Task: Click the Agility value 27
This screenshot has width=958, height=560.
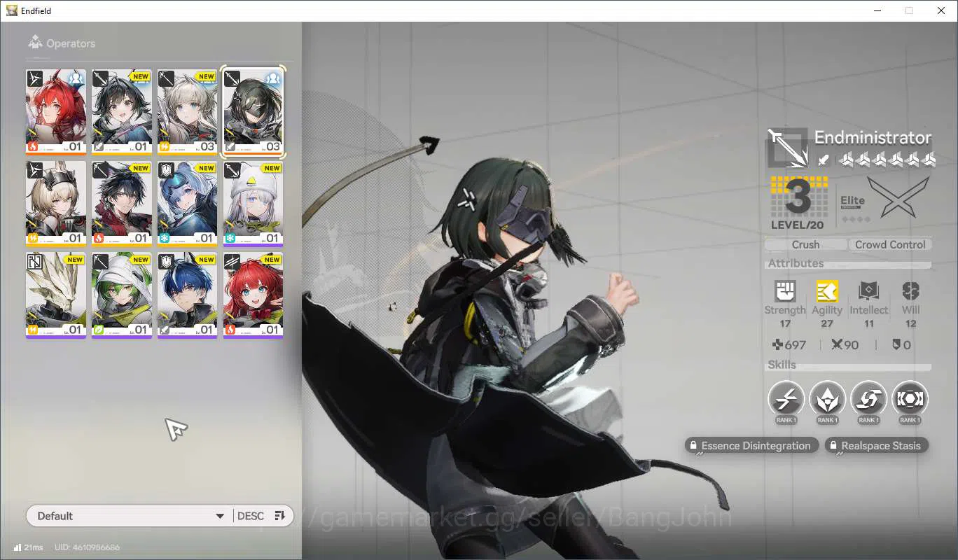Action: (x=827, y=323)
